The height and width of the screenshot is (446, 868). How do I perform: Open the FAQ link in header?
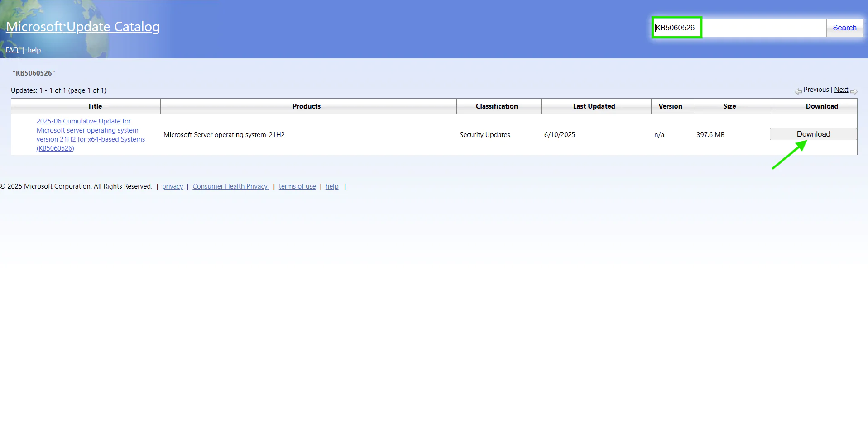point(12,50)
